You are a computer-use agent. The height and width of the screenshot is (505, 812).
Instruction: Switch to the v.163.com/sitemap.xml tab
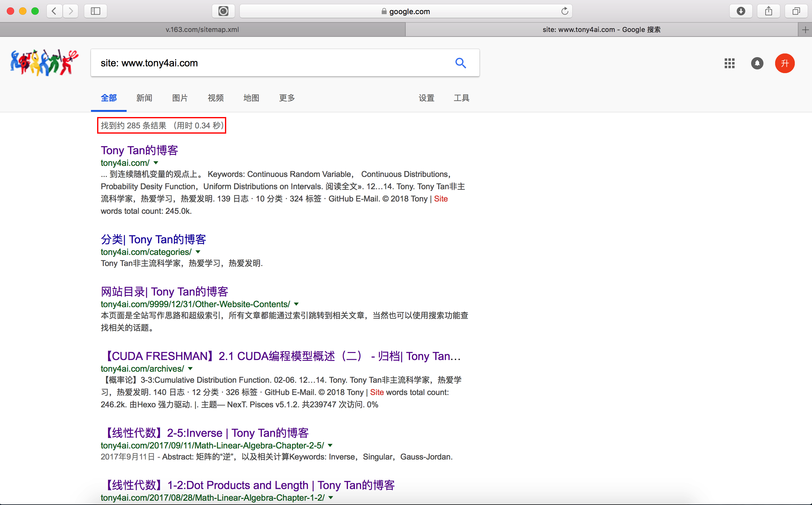[202, 30]
